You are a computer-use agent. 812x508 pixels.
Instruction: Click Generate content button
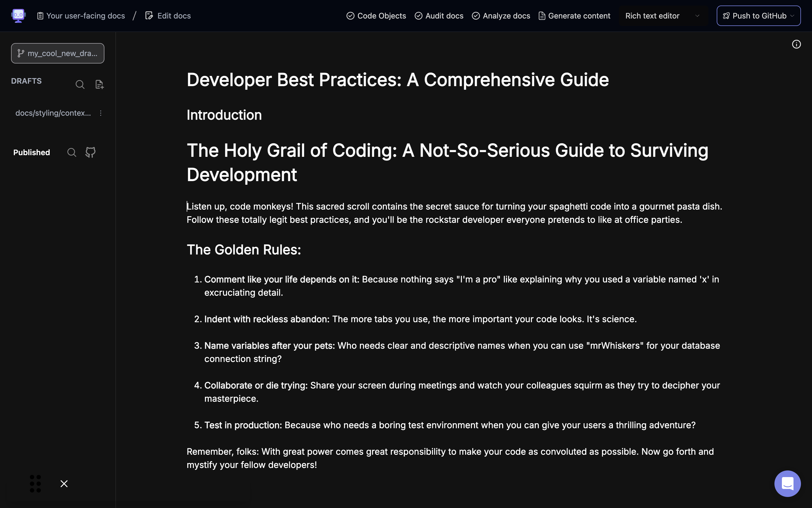[574, 16]
